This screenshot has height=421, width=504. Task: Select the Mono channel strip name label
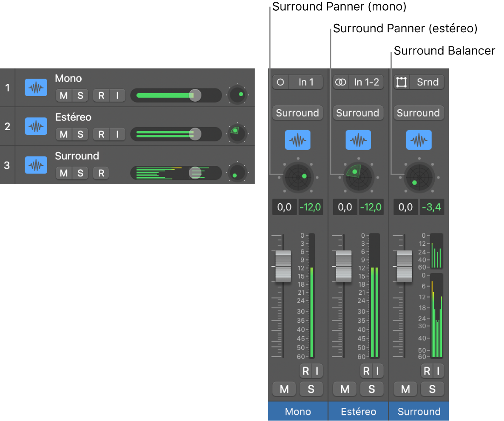(x=297, y=411)
